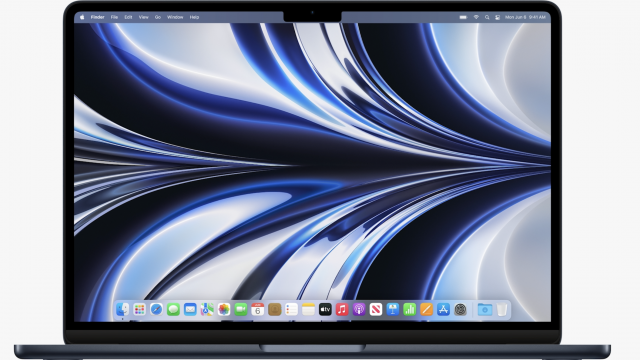Open the Launchpad grid icon
The image size is (640, 360).
pyautogui.click(x=139, y=309)
